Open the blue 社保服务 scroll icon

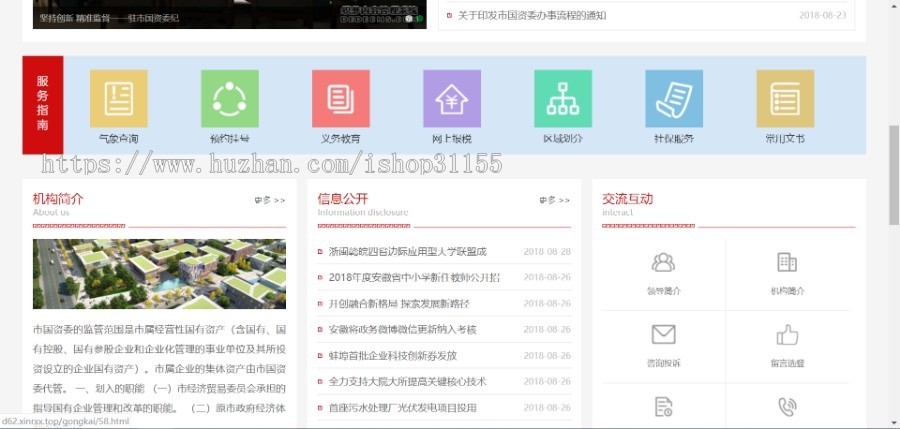674,99
